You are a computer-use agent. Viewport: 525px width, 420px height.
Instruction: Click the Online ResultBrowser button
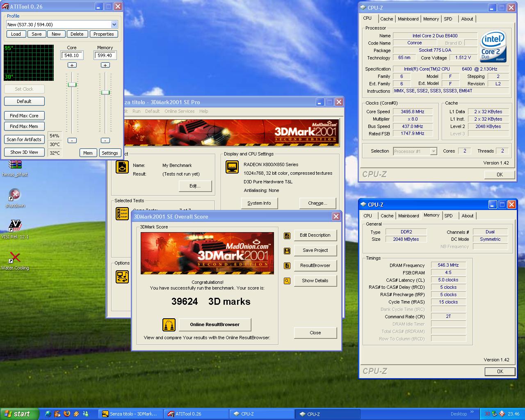point(215,324)
